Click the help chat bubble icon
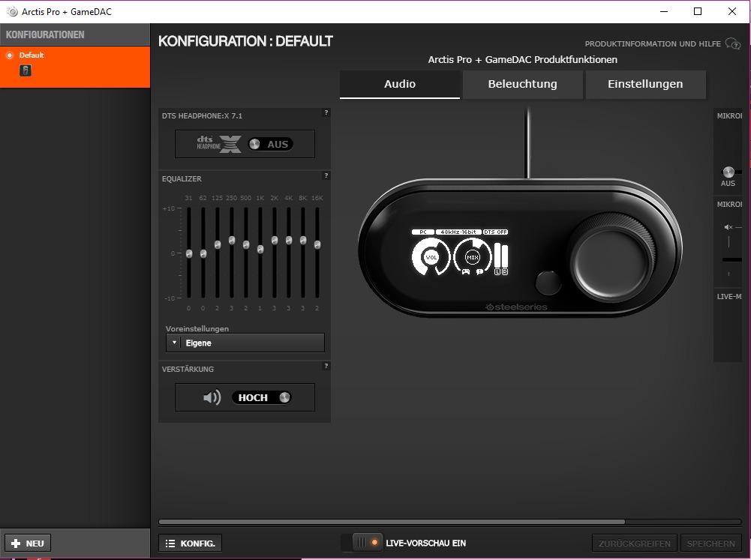Screen dimensions: 751x560 tap(733, 43)
